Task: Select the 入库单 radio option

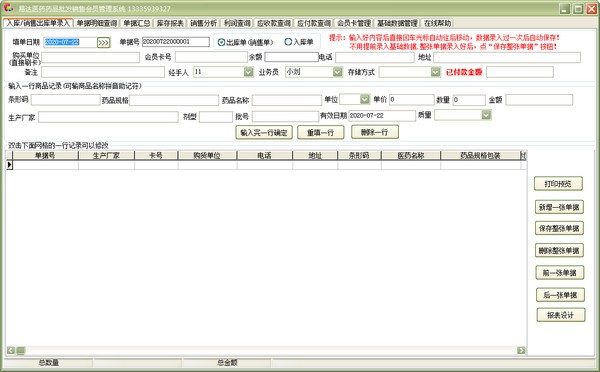Action: 299,42
